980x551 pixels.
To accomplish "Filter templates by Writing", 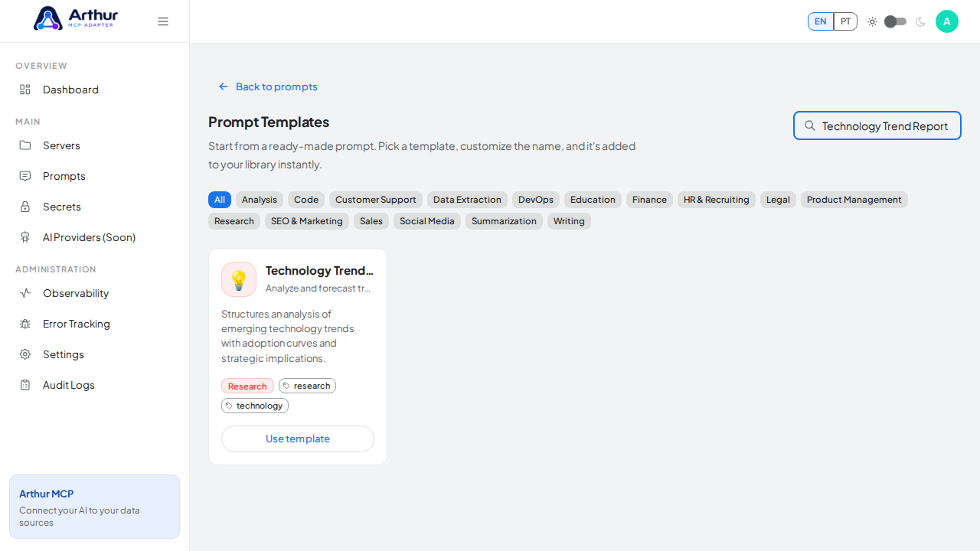I will tap(569, 221).
